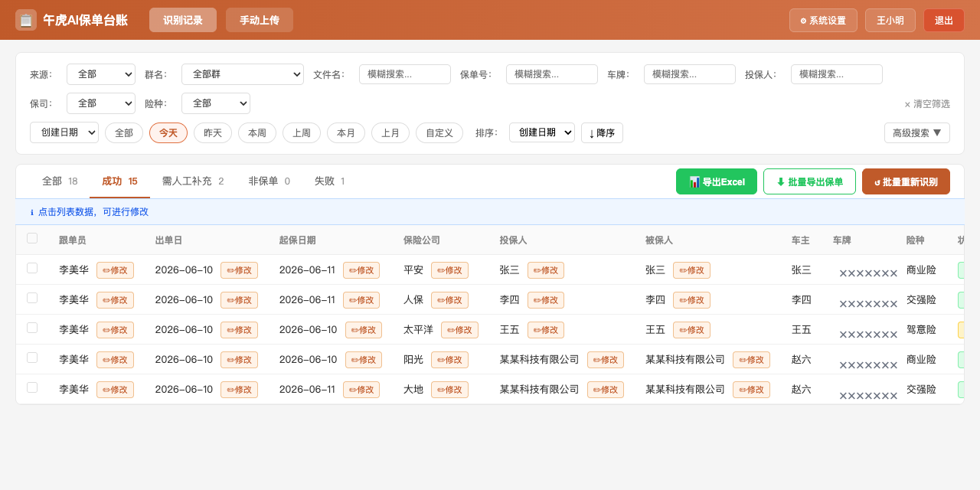Screen dimensions: 980x490
Task: Toggle the ↓ 降序 sort order button
Action: (602, 133)
